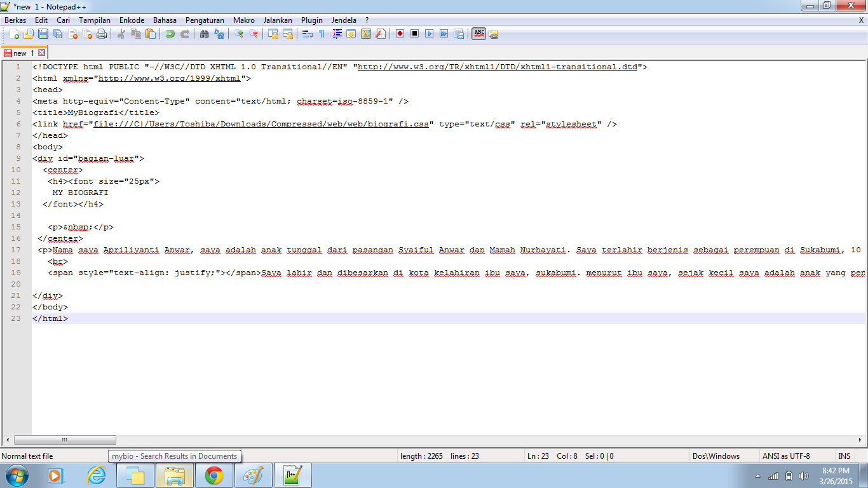Zoom in using the magnifier plus icon
868x488 pixels.
(238, 34)
